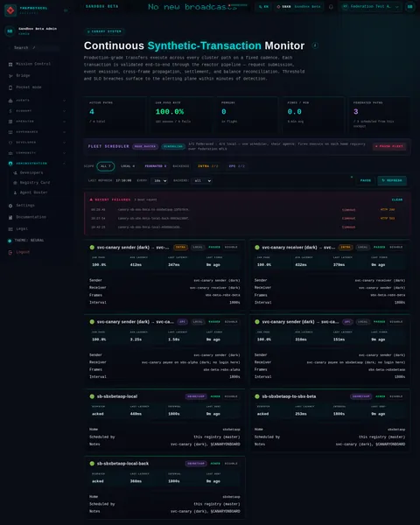Screen dimensions: 420x525
Task: Expand the Operator sidebar section
Action: tap(64, 122)
